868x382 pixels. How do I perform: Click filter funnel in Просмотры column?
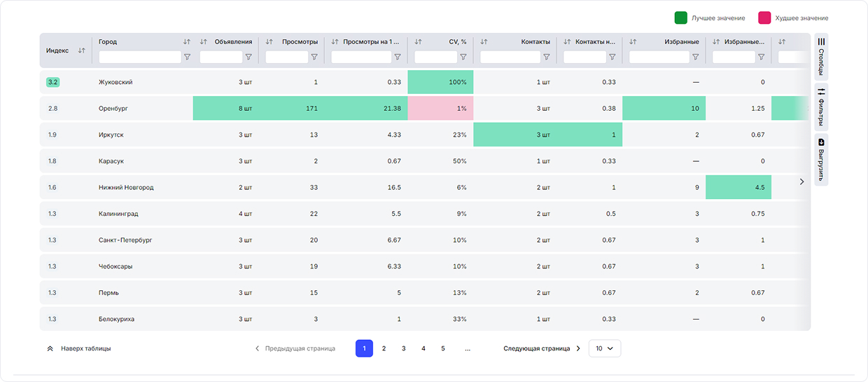click(314, 57)
